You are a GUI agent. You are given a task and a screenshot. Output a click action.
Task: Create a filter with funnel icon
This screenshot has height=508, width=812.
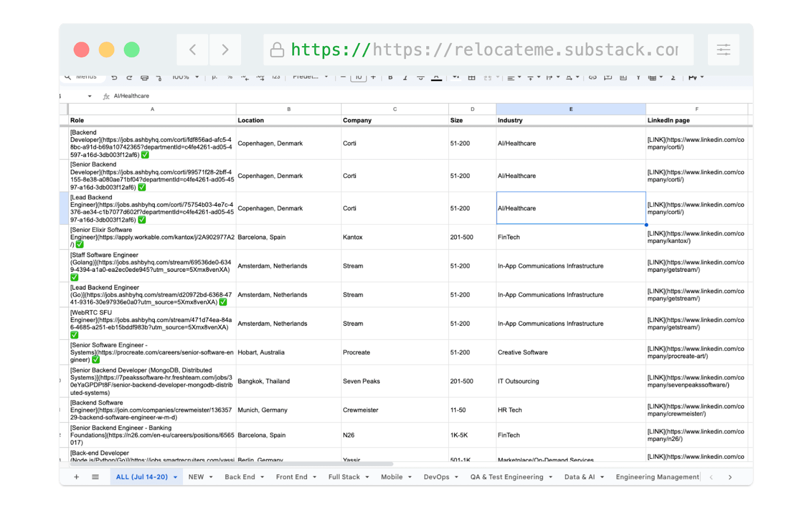click(x=638, y=77)
